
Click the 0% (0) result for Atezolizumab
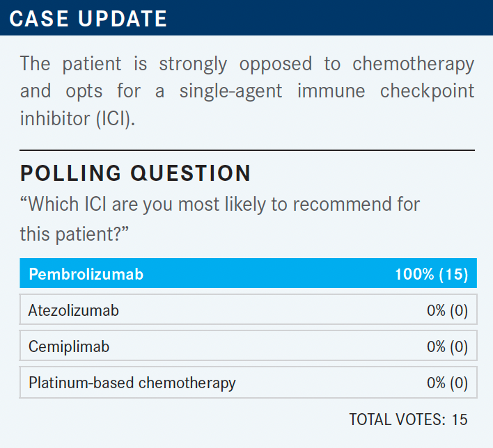447,311
